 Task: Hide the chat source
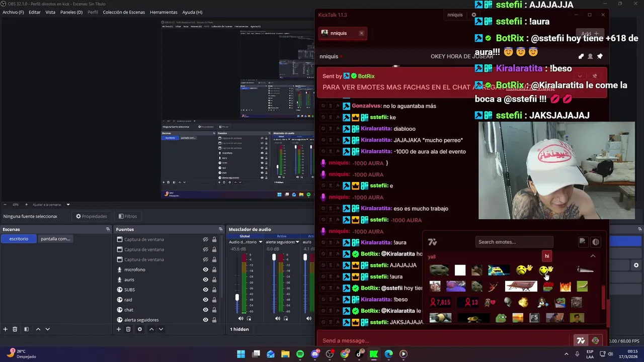[x=205, y=310]
